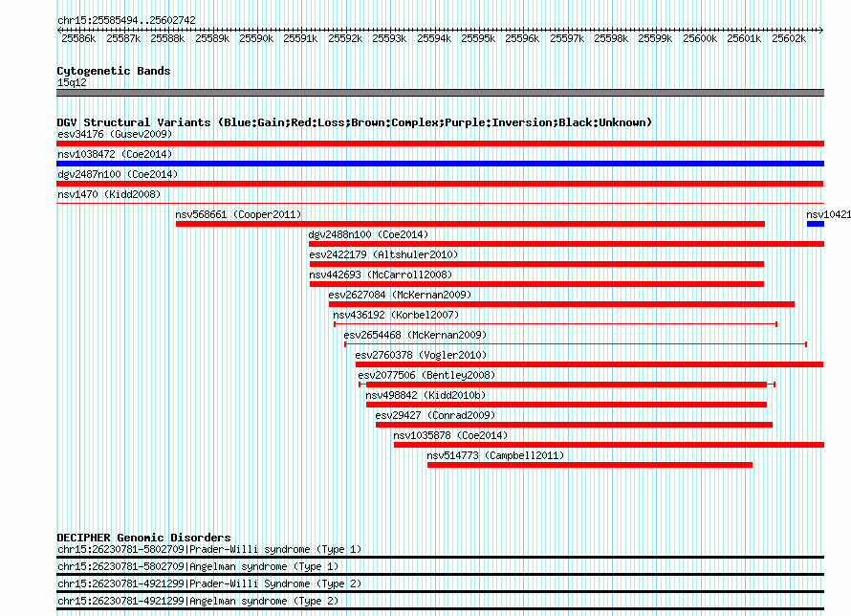Screen dimensions: 851x616
Task: Click the chr15:25585494..25602742 region label
Action: tap(126, 20)
